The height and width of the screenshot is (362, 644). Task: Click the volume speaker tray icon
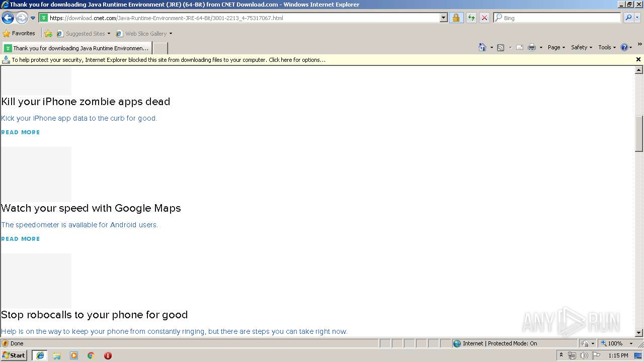point(584,355)
